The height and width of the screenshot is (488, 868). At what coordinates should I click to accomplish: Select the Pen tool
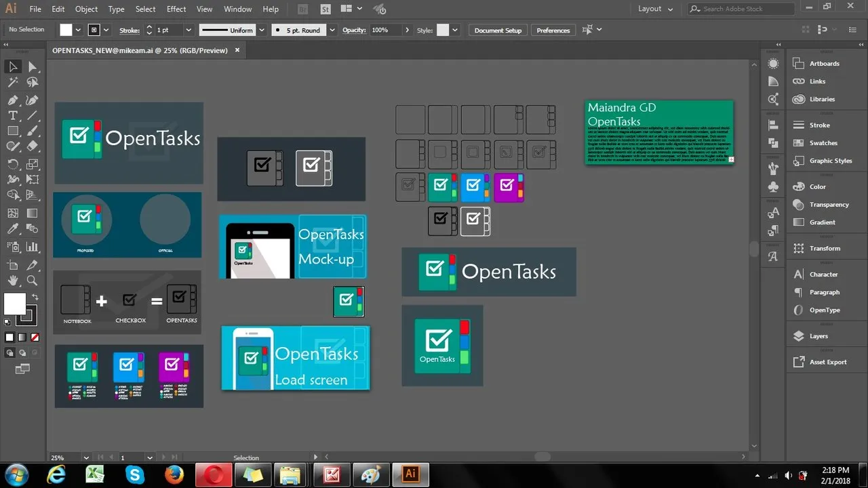(12, 100)
